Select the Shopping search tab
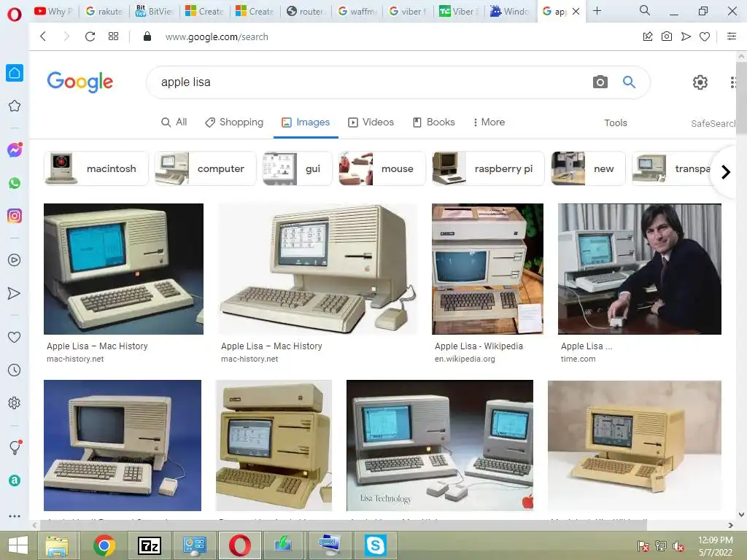This screenshot has height=560, width=747. 234,122
